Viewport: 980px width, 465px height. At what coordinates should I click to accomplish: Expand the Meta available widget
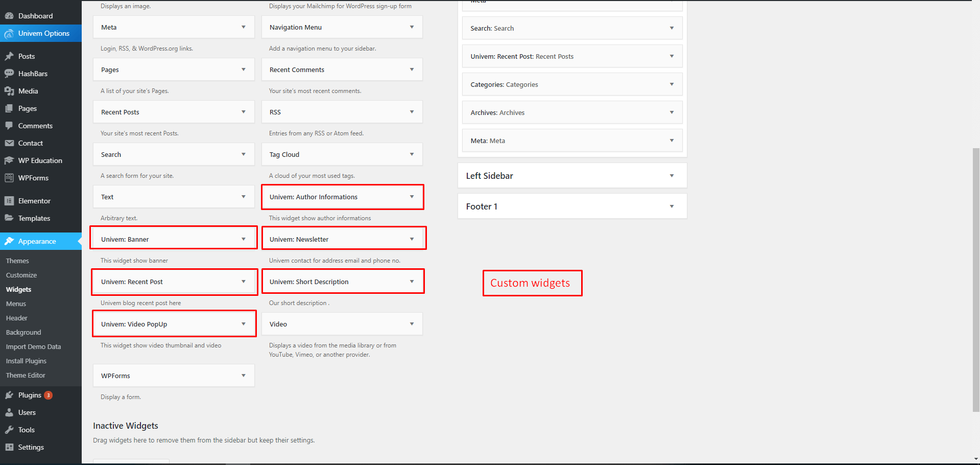[244, 27]
